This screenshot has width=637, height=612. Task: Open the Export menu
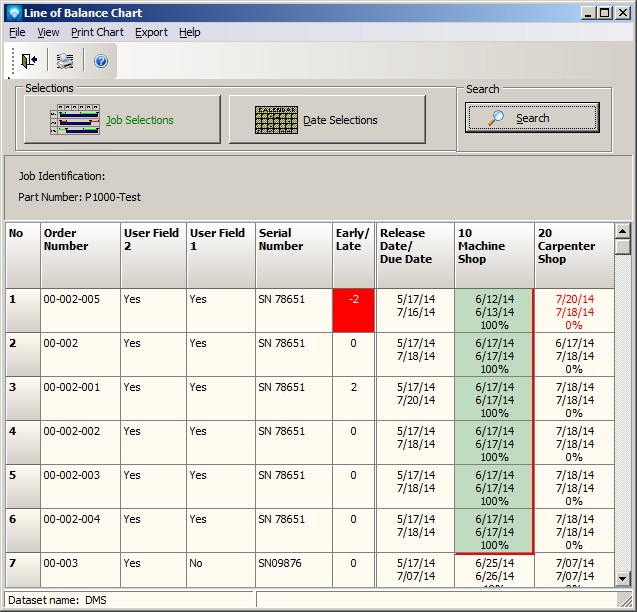151,32
